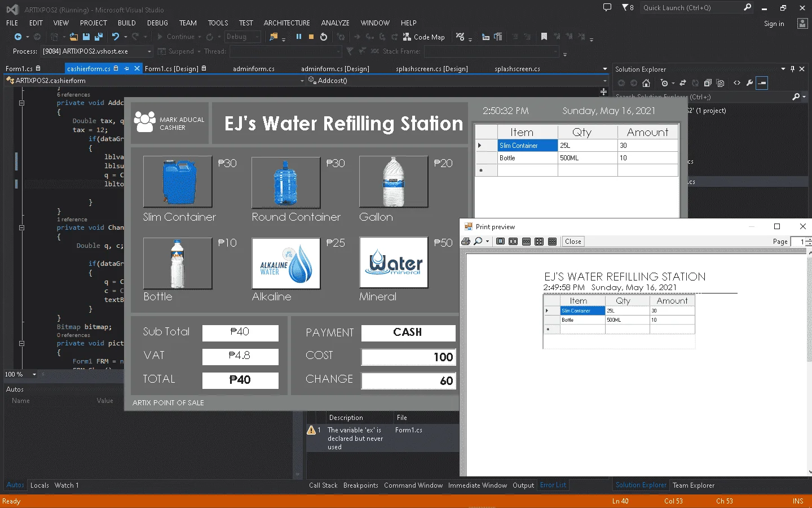Close the cashierform.cs tab with X
Image resolution: width=812 pixels, height=508 pixels.
click(137, 68)
